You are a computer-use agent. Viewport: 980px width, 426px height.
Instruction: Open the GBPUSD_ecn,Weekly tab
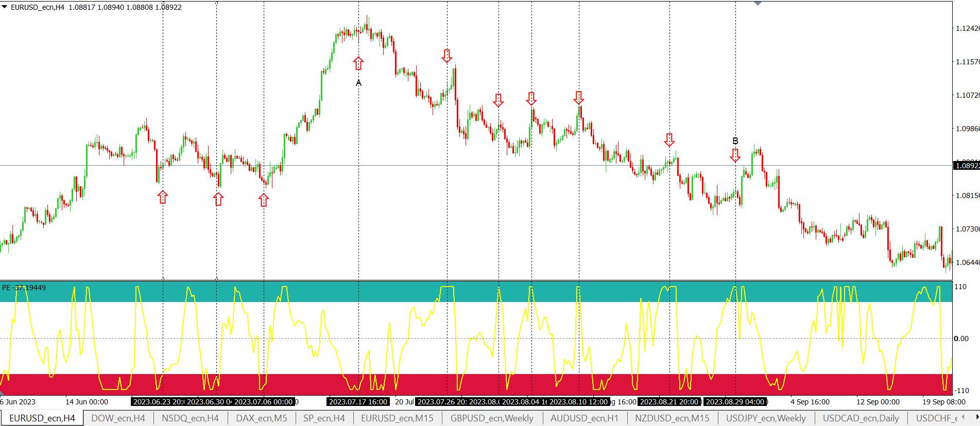[x=492, y=418]
